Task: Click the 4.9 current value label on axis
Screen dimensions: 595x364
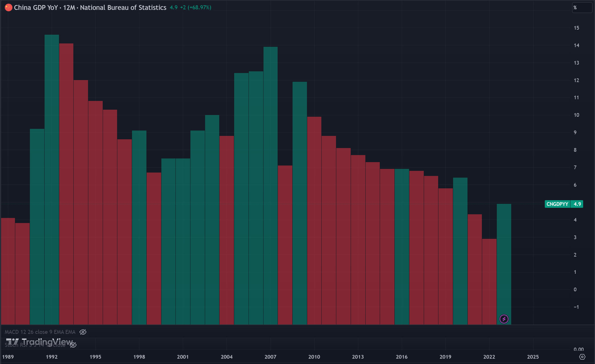Action: point(577,204)
